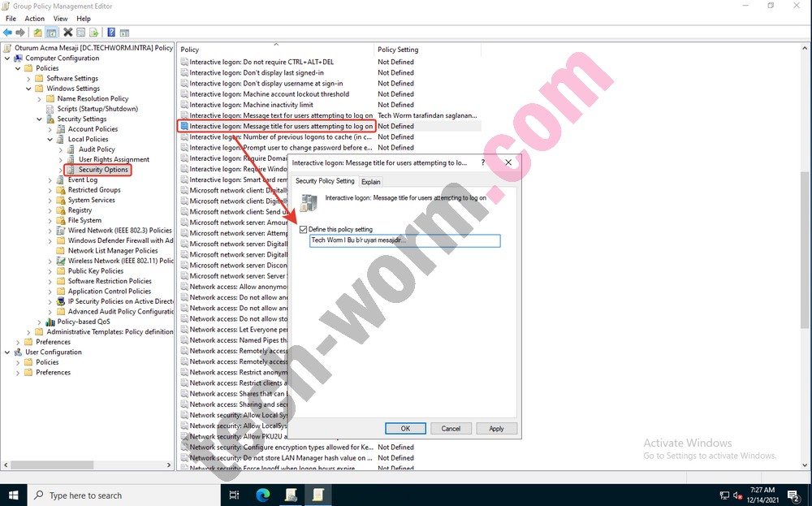The image size is (812, 506).
Task: Click the Up one level folder icon
Action: pyautogui.click(x=37, y=32)
